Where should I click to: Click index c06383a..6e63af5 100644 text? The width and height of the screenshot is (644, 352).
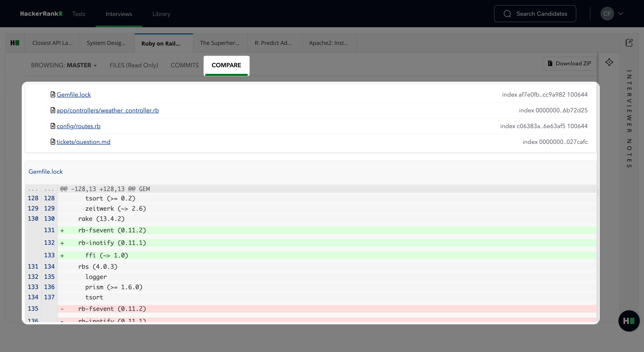pos(544,126)
